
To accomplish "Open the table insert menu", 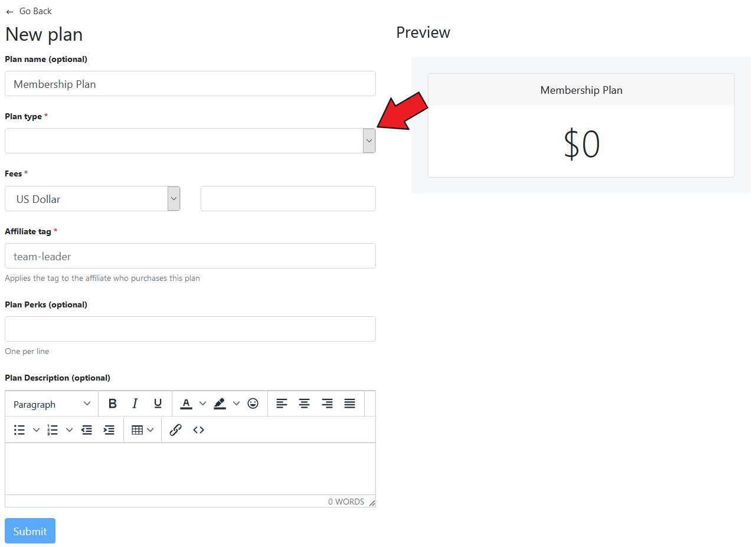I will point(142,430).
